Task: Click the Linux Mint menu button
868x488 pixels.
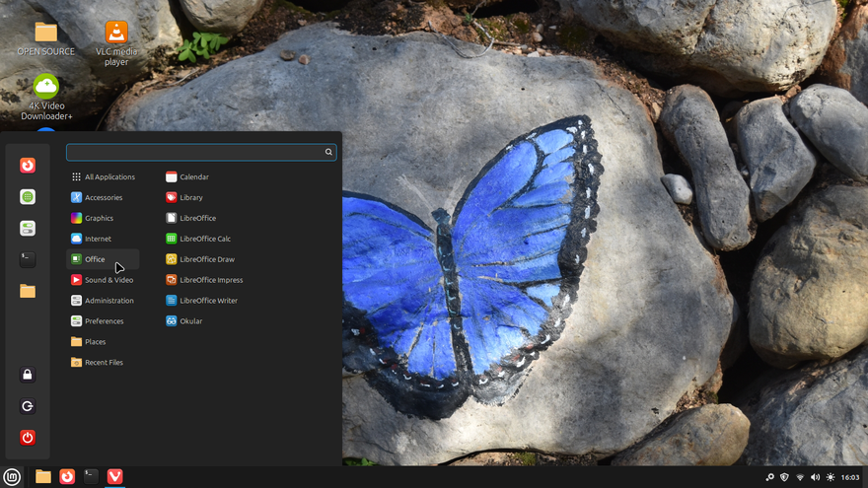Action: (x=12, y=476)
